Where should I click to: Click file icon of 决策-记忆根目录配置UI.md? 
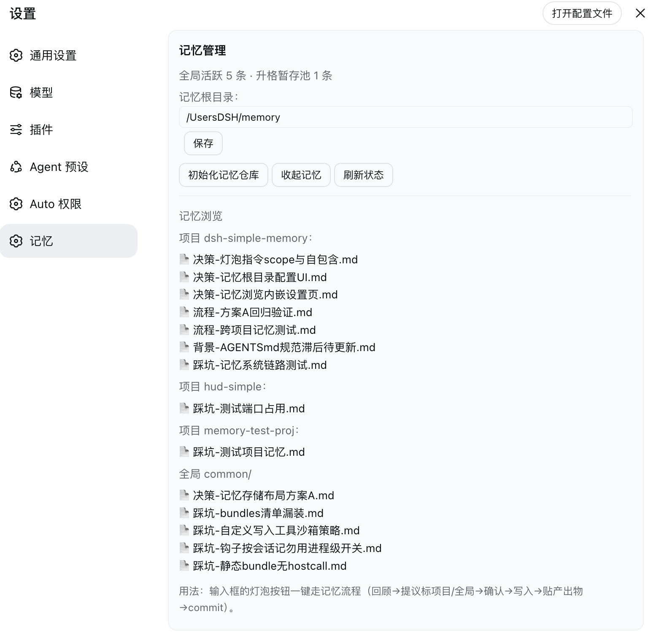click(184, 277)
